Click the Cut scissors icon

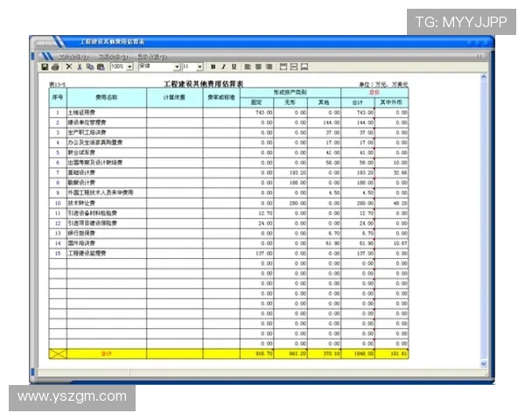coord(80,66)
